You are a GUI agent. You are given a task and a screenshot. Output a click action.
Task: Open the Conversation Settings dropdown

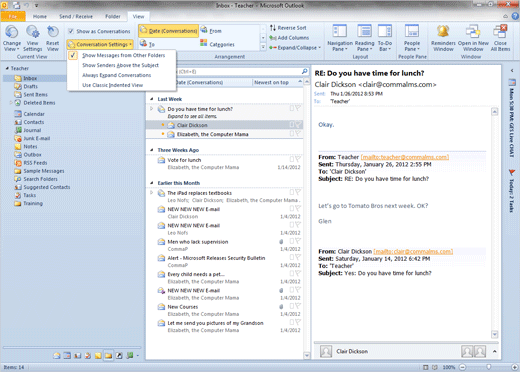tap(100, 44)
